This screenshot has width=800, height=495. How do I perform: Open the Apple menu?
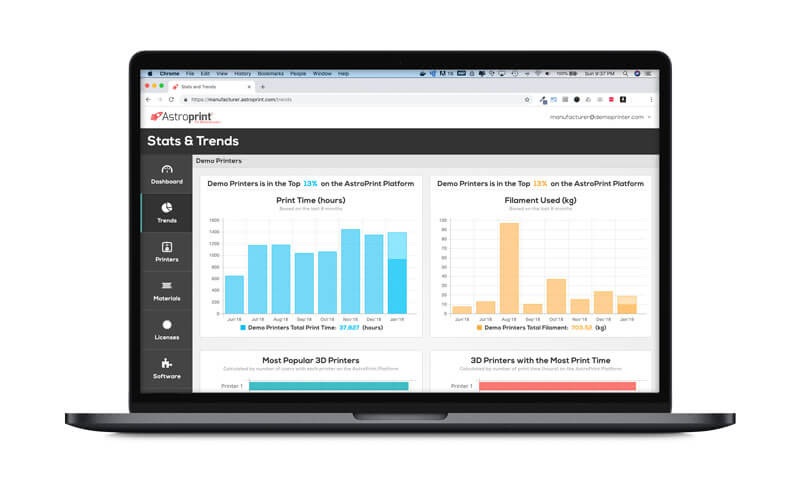click(149, 73)
